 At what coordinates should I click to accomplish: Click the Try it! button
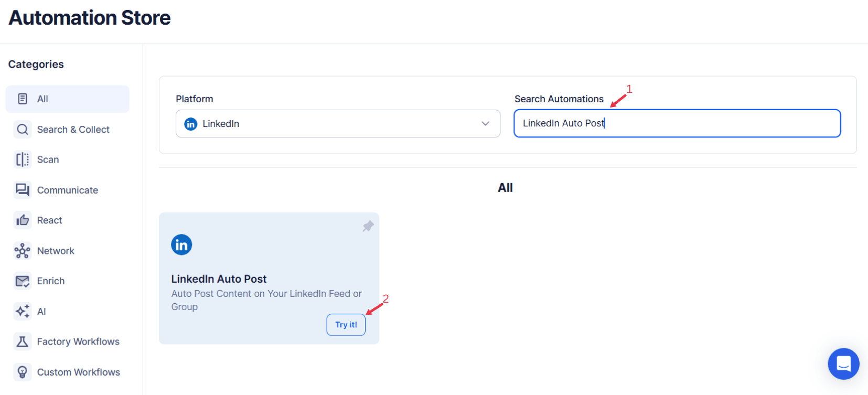(x=346, y=325)
